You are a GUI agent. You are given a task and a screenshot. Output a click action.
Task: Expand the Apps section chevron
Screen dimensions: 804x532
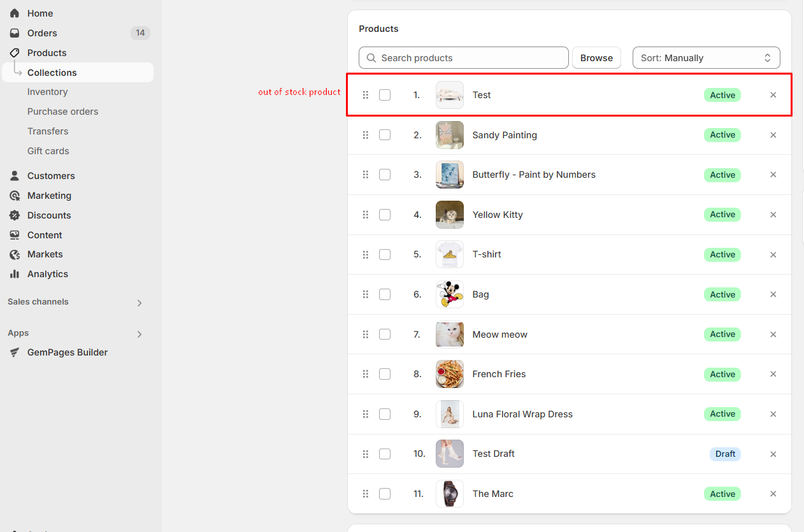pyautogui.click(x=140, y=334)
